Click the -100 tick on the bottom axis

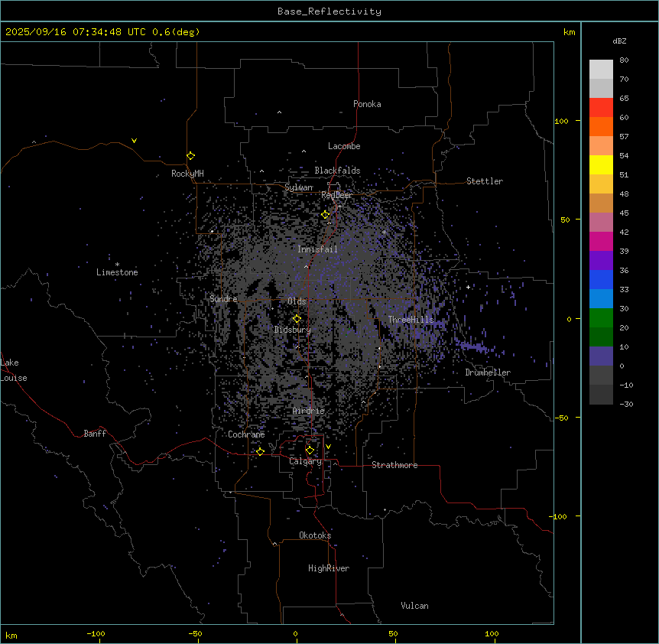(x=96, y=633)
